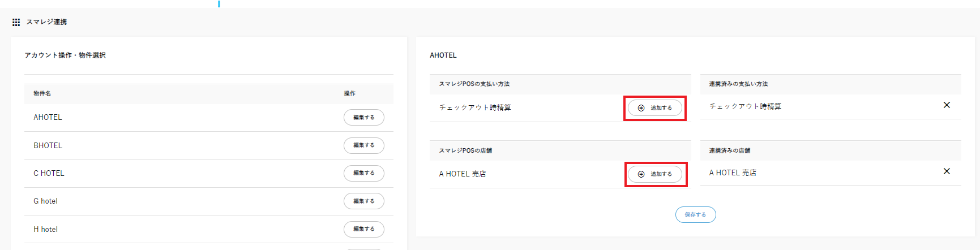This screenshot has height=250, width=980.
Task: Click the スマレジ連携 page title
Action: pyautogui.click(x=46, y=22)
